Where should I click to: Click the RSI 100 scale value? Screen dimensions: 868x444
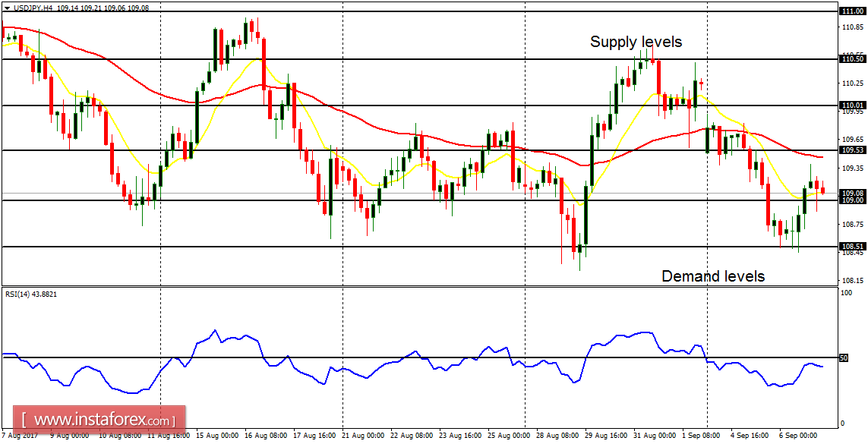[846, 293]
